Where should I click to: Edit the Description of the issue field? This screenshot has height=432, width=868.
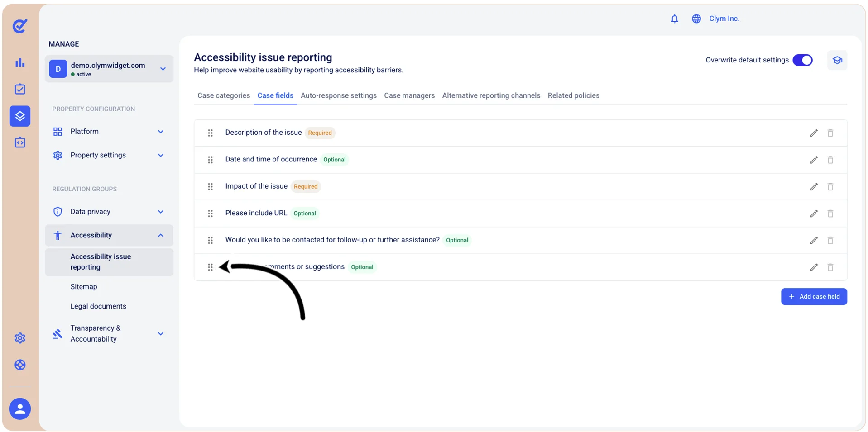[814, 133]
